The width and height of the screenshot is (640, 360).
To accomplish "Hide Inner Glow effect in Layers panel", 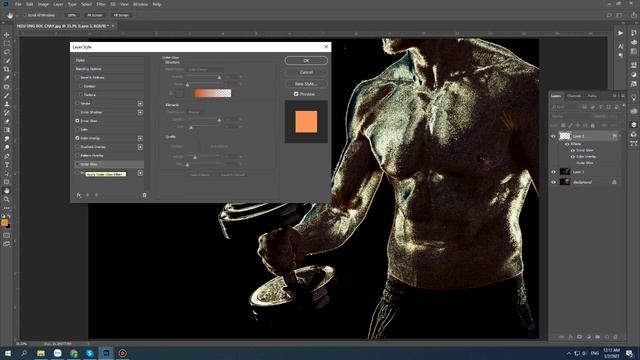I will (x=573, y=150).
